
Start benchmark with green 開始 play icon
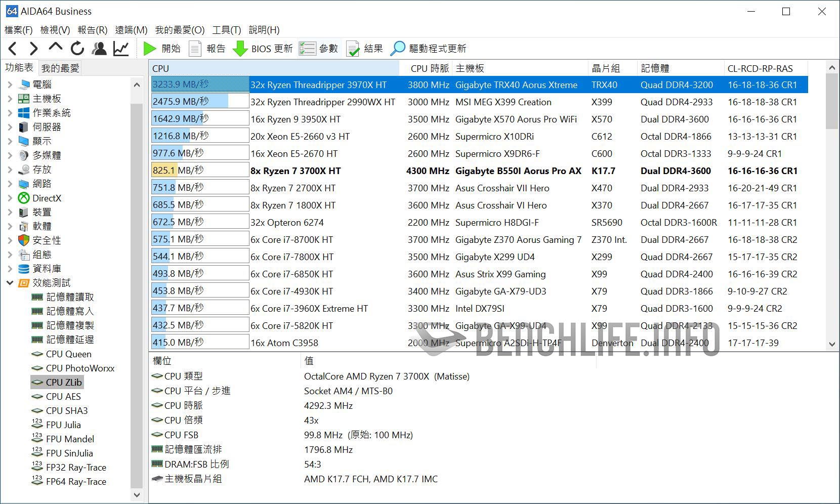[x=150, y=49]
